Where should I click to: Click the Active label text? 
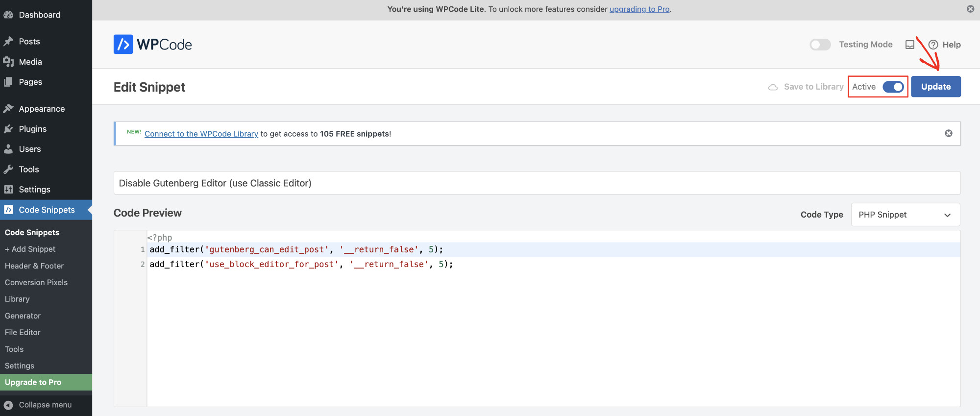[864, 87]
